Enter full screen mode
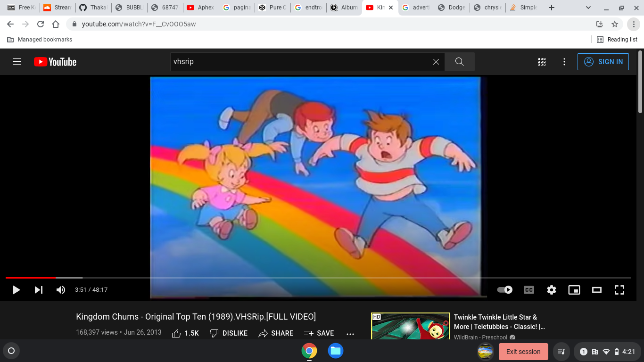Screen dimensions: 644x362 click(619, 290)
